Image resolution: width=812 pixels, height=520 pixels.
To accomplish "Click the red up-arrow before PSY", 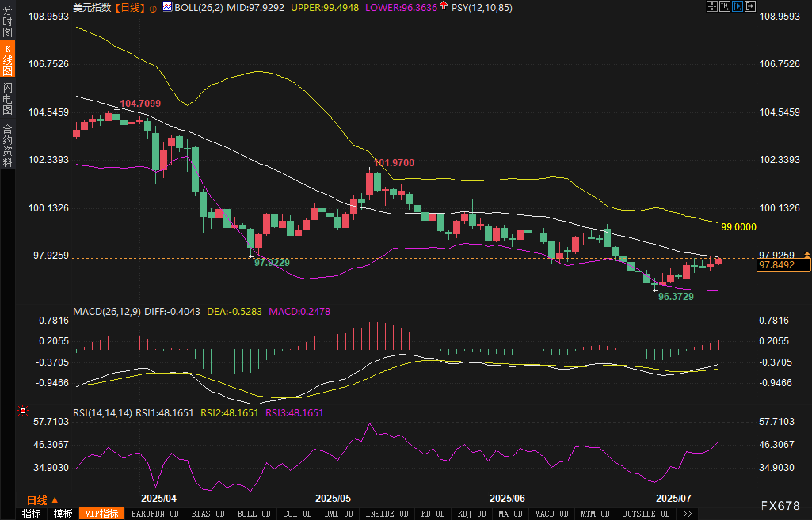I will (x=444, y=6).
